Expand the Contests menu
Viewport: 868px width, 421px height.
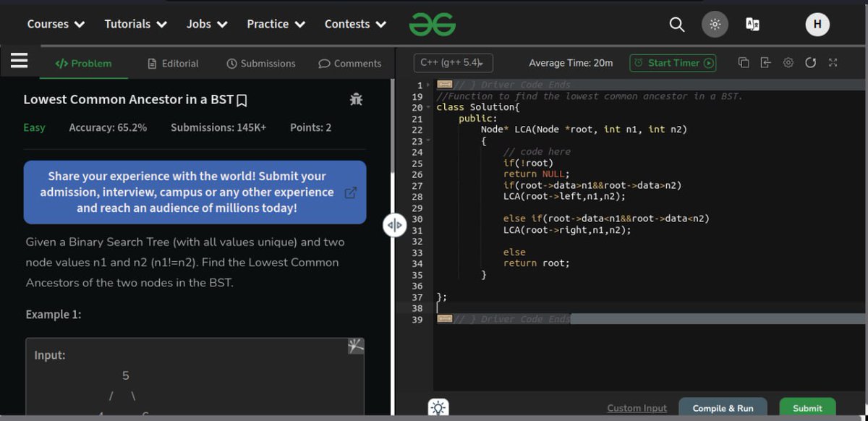(x=355, y=25)
